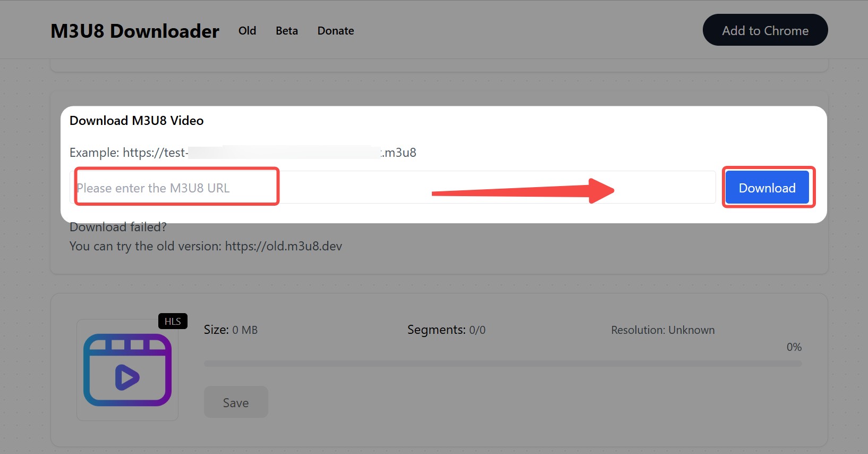The height and width of the screenshot is (454, 868).
Task: Click the download progress bar
Action: (503, 364)
